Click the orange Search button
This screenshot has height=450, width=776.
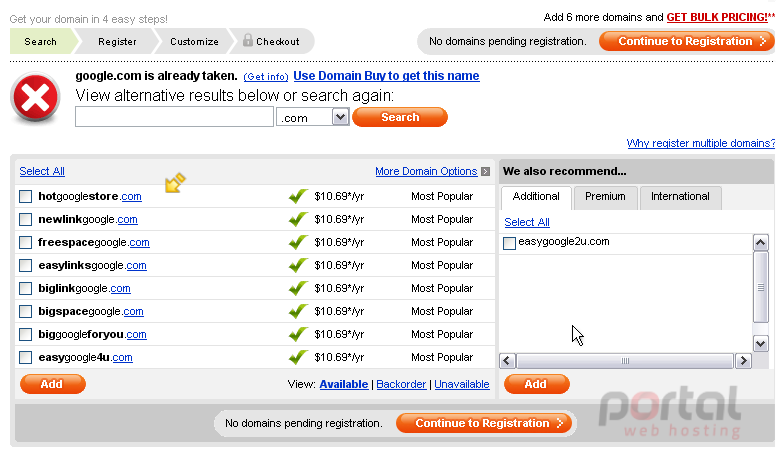point(400,117)
